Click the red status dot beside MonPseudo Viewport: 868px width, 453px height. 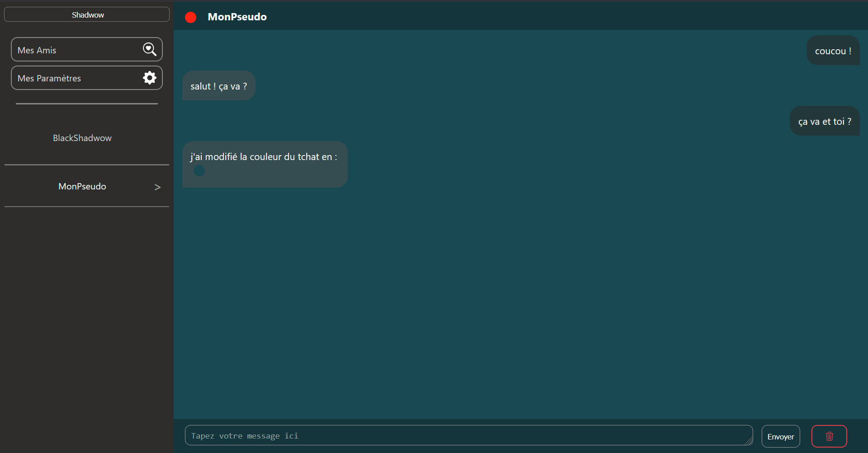[x=191, y=17]
